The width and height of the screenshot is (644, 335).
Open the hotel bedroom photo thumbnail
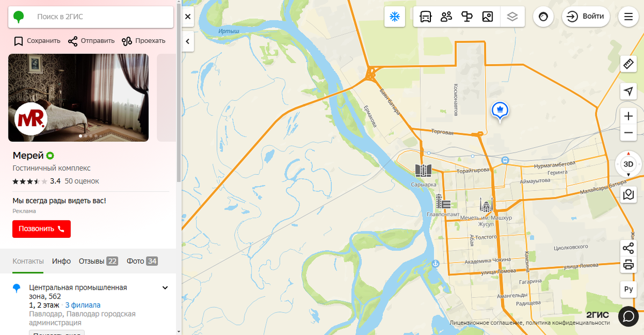(x=78, y=97)
